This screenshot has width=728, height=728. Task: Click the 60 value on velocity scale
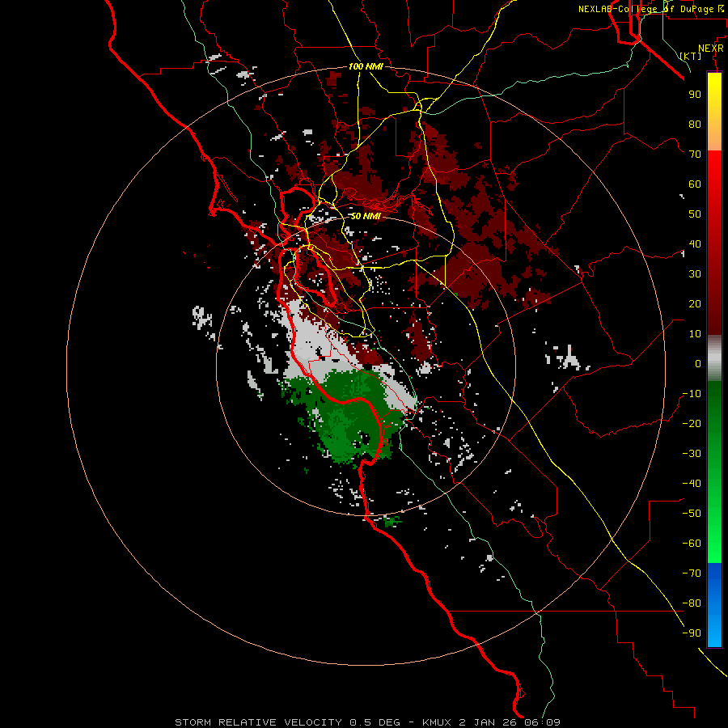(695, 184)
